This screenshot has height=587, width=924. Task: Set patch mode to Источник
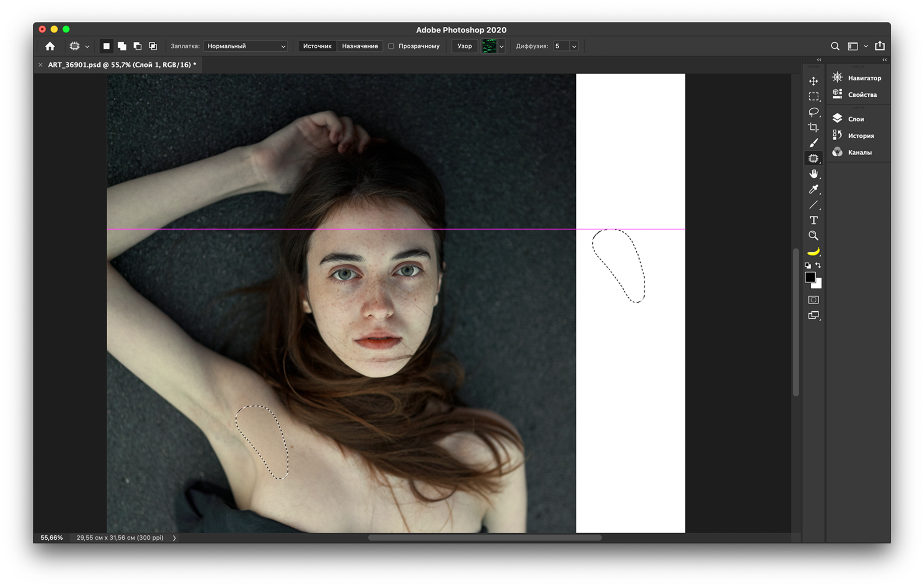317,46
